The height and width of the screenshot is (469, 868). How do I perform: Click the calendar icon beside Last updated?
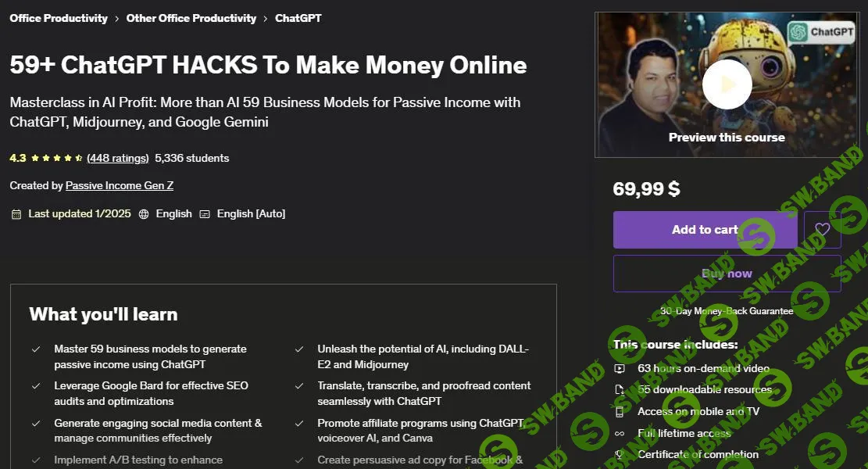16,214
